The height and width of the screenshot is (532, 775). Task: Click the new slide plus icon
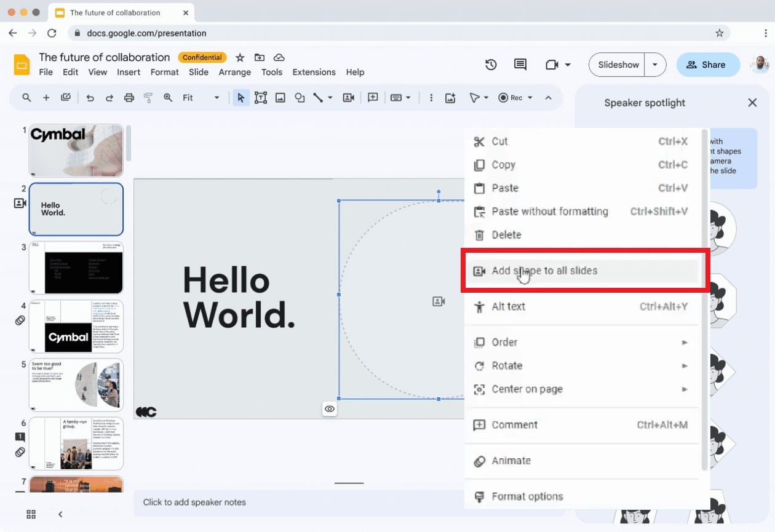[x=46, y=98]
